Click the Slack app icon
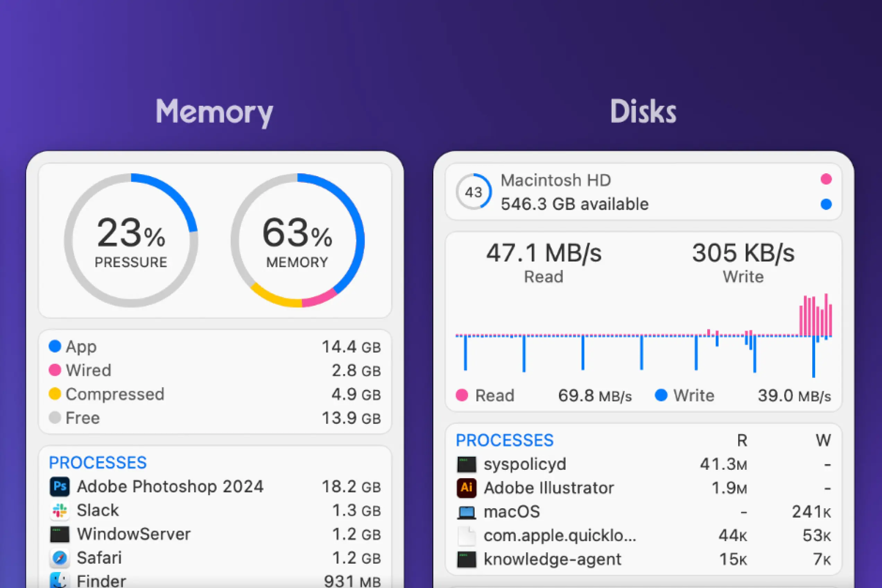Image resolution: width=882 pixels, height=588 pixels. pos(60,510)
